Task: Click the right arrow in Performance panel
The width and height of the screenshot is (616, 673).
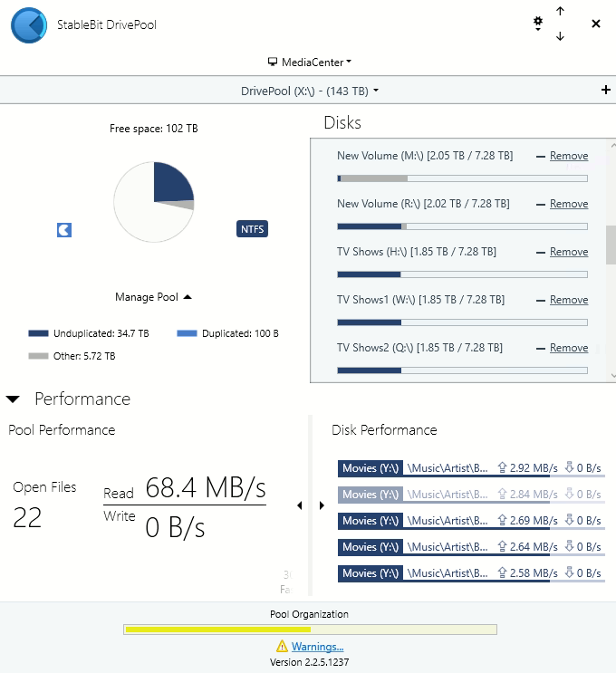Action: (x=322, y=505)
